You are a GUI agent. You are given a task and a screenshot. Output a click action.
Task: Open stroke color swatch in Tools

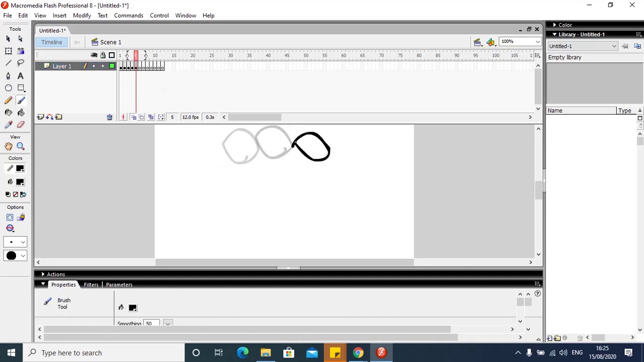click(x=20, y=168)
